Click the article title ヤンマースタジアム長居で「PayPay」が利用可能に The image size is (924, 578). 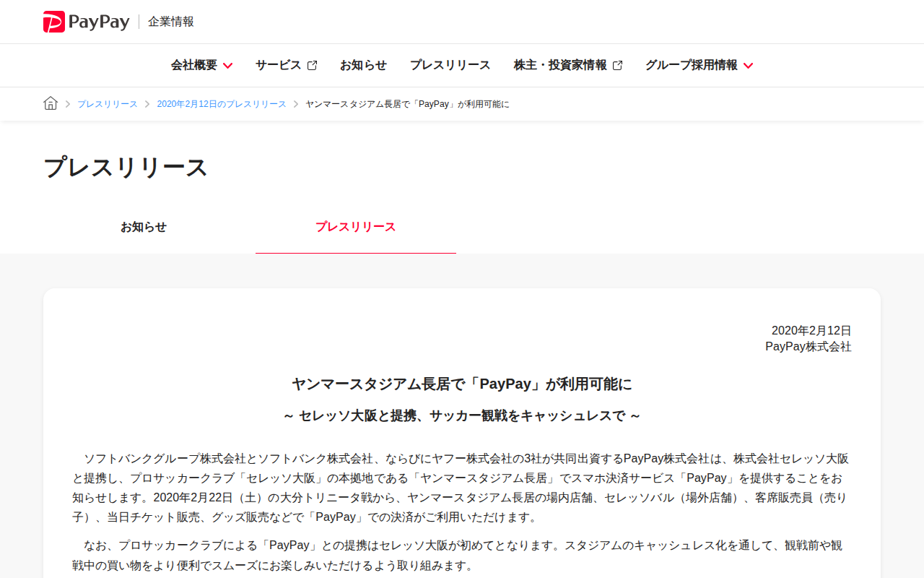462,384
